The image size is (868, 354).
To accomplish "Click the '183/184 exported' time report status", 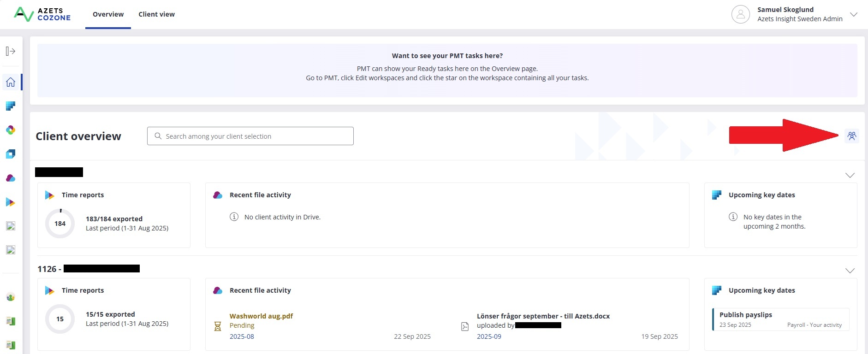I will click(114, 219).
